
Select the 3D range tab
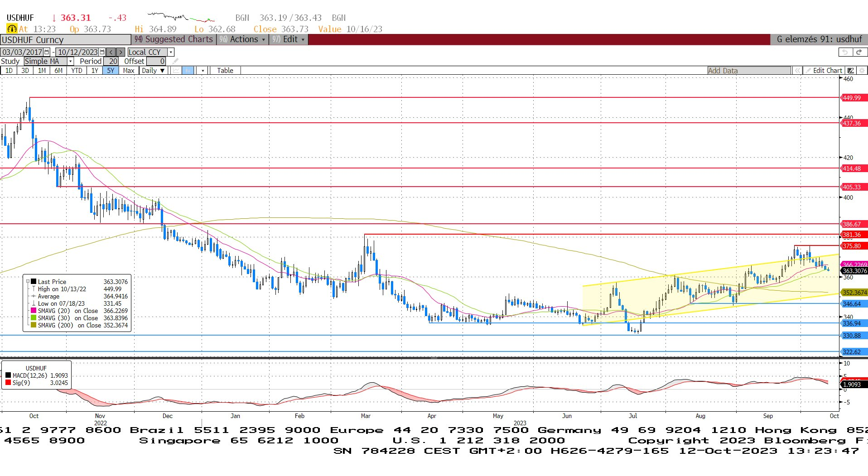[25, 71]
